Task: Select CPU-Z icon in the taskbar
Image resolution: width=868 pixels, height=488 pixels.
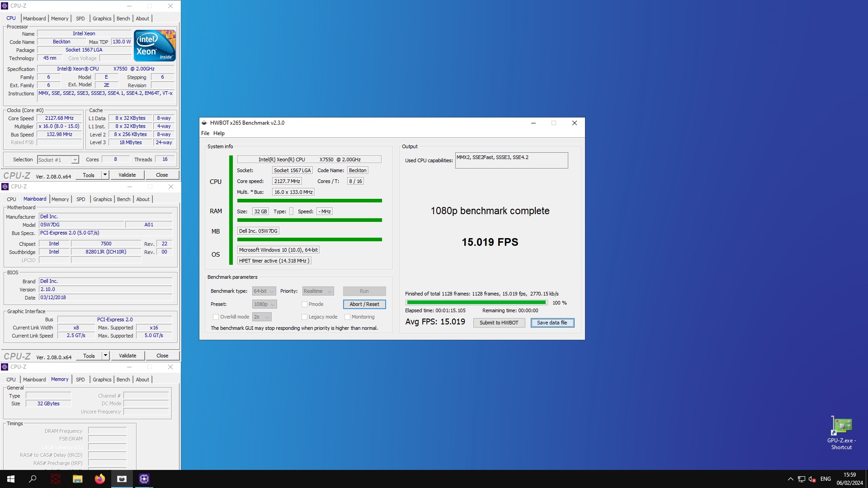Action: click(144, 479)
